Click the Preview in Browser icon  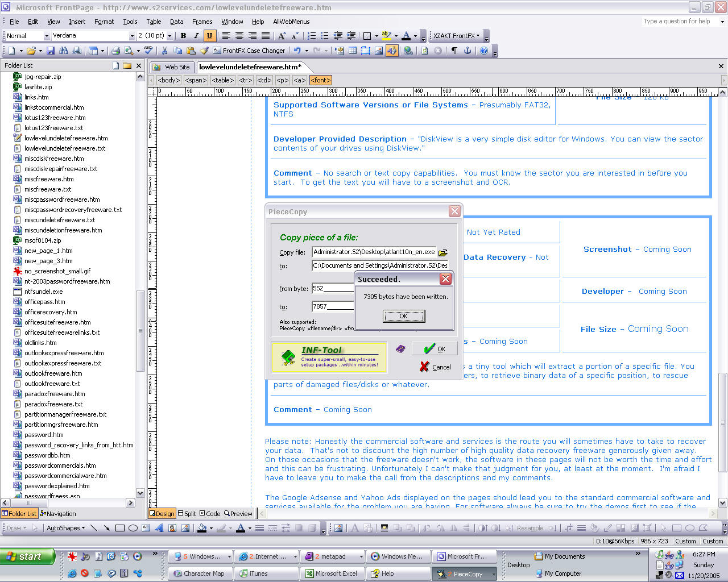point(129,51)
